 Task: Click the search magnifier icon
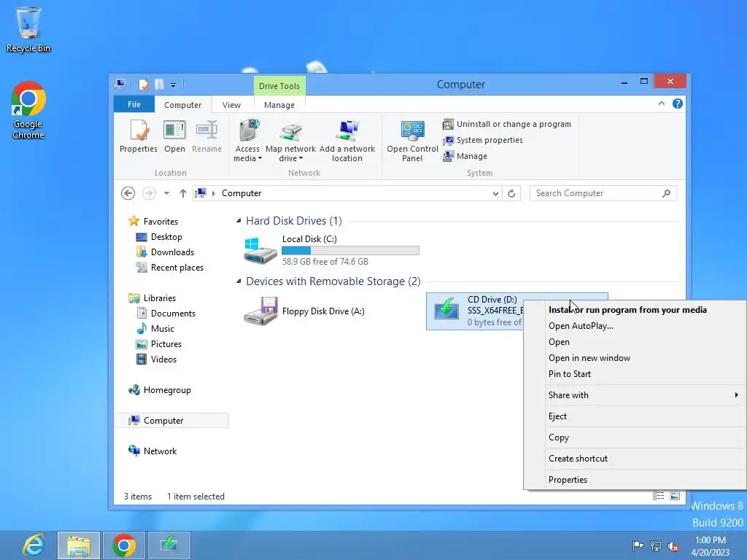coord(667,192)
